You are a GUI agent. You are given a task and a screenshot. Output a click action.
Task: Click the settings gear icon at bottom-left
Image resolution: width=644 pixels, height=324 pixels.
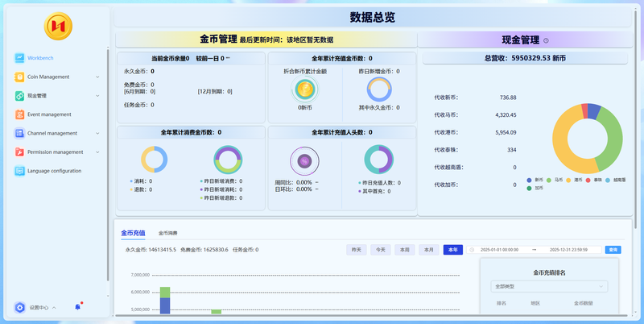(19, 307)
